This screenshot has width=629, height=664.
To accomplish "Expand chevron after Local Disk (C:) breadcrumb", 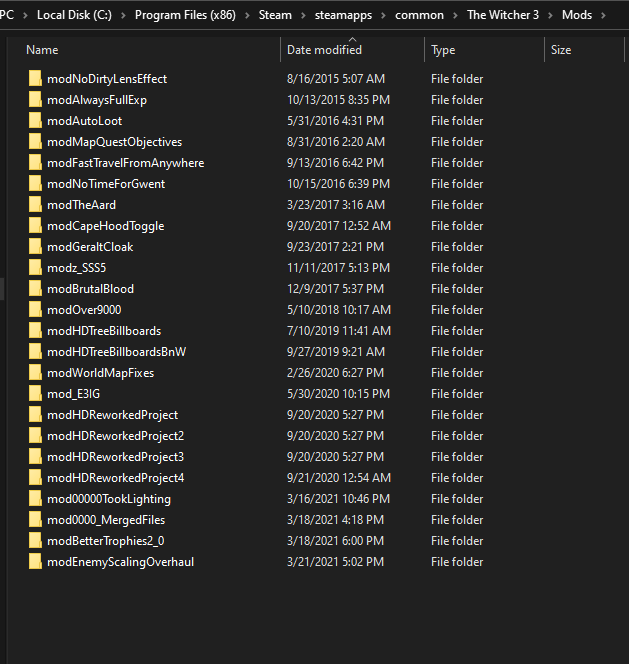I will pyautogui.click(x=123, y=15).
